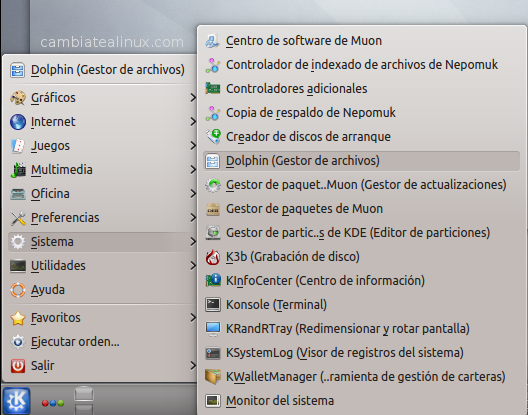This screenshot has height=415, width=528.
Task: Click the Centro de software de Muon icon
Action: [x=213, y=41]
